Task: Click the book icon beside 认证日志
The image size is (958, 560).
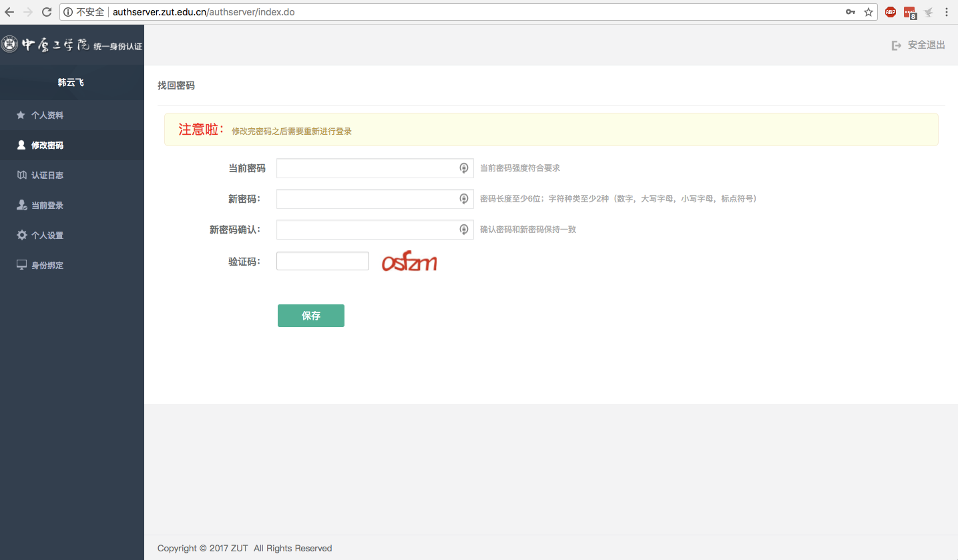Action: click(21, 176)
